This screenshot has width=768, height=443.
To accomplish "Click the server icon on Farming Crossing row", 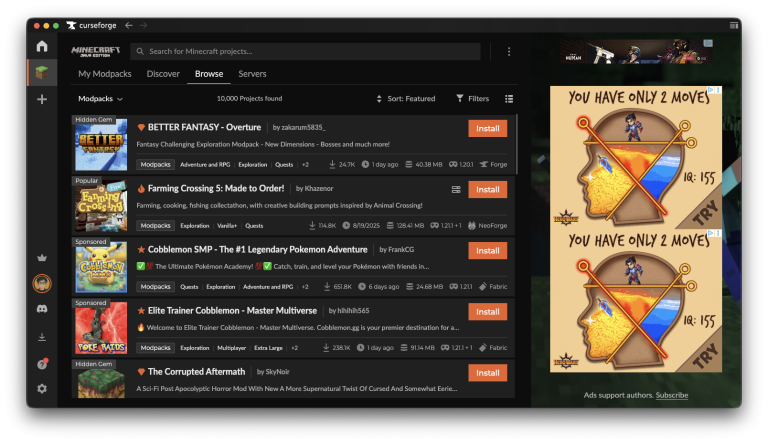I will coord(456,190).
